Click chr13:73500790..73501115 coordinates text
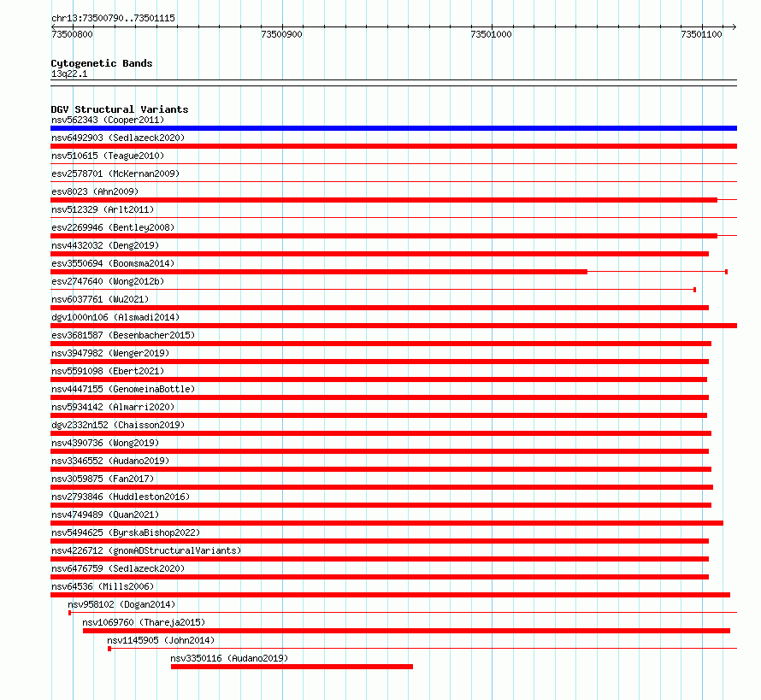The height and width of the screenshot is (700, 761). pyautogui.click(x=113, y=19)
